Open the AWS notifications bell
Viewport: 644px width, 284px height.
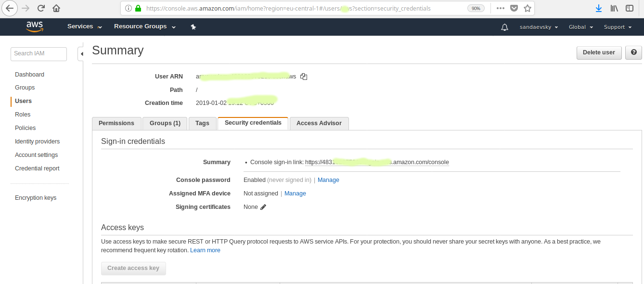click(x=504, y=27)
